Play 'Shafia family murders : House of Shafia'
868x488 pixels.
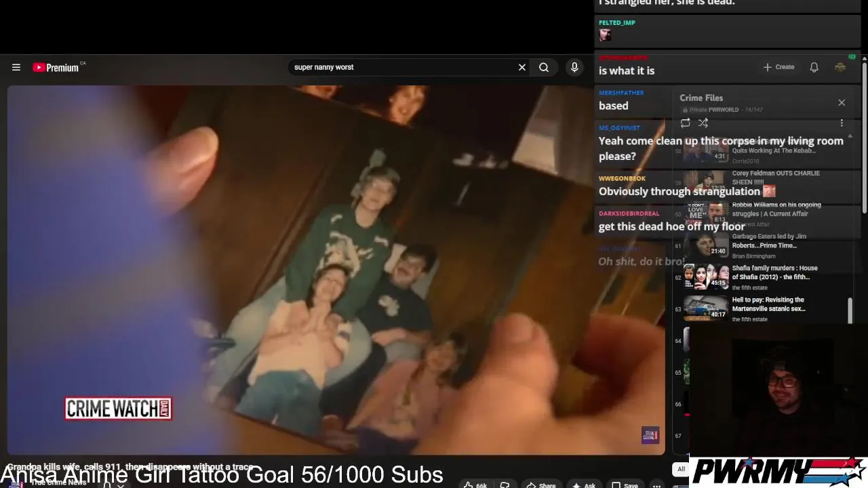774,272
